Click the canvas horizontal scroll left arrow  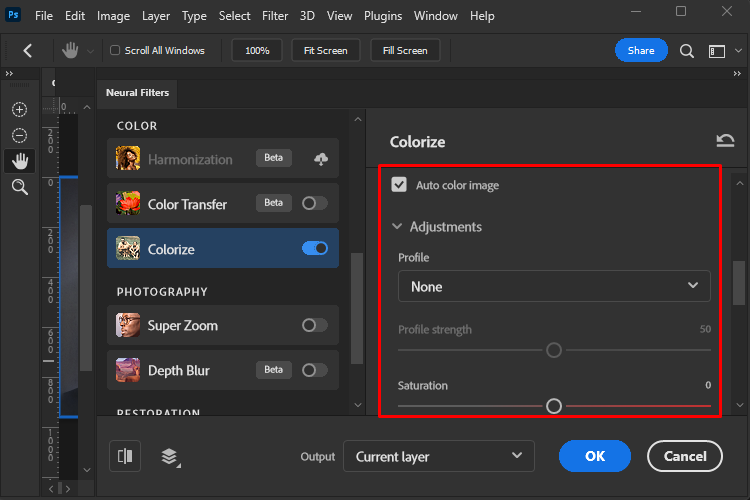[51, 489]
